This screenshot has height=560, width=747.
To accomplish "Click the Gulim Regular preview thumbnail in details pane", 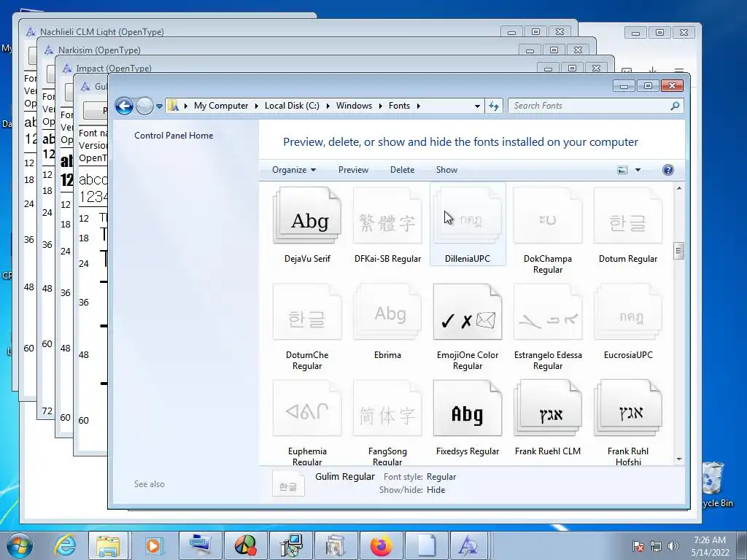I will [x=288, y=483].
